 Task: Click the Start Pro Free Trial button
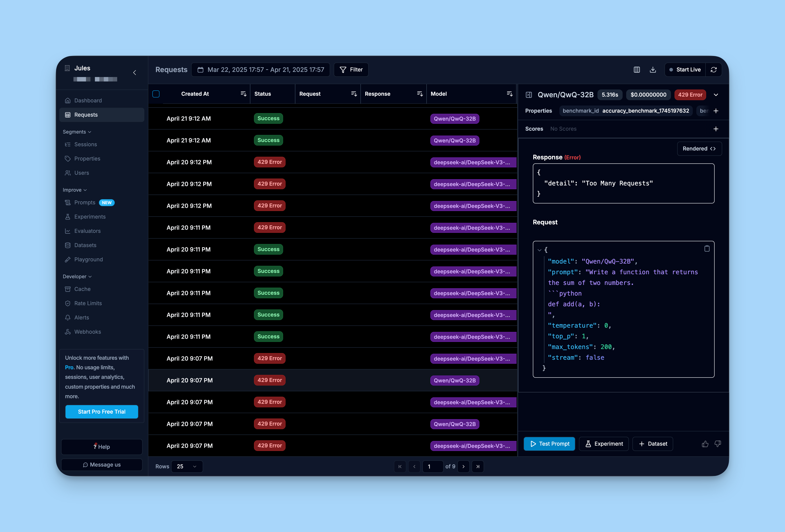tap(101, 412)
